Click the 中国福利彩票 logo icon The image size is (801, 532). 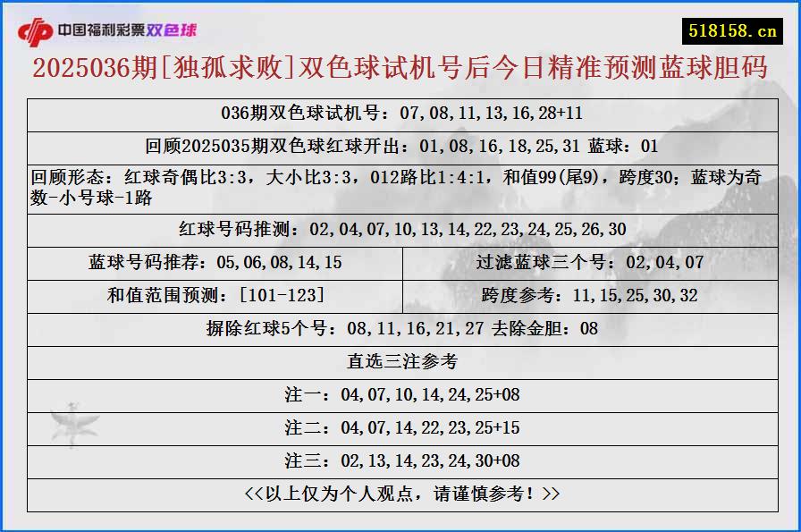(x=36, y=28)
